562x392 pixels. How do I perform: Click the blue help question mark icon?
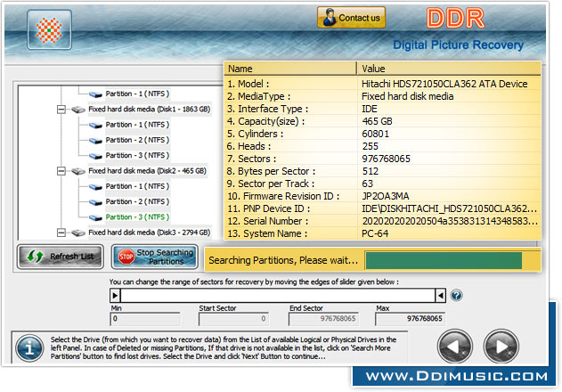[456, 296]
